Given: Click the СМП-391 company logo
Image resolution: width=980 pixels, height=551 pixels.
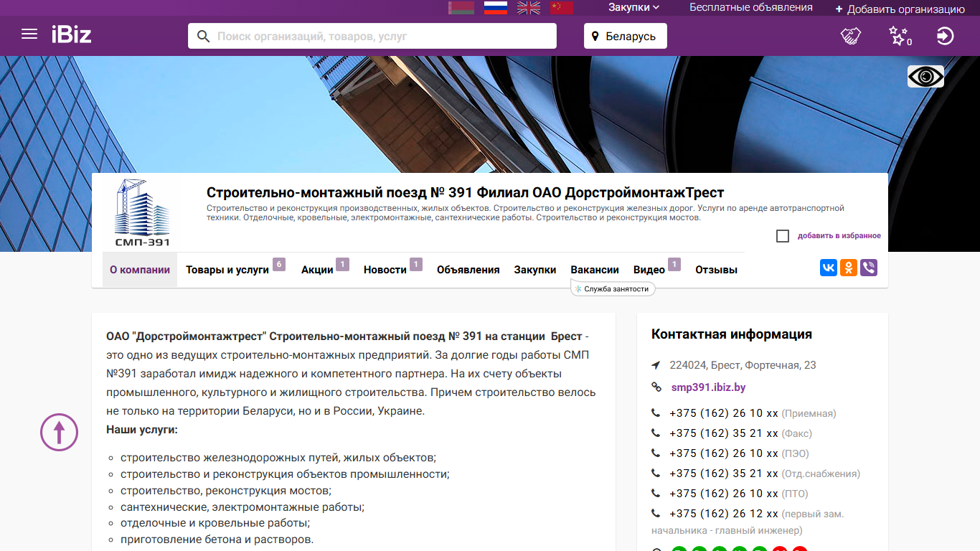Looking at the screenshot, I should coord(142,213).
